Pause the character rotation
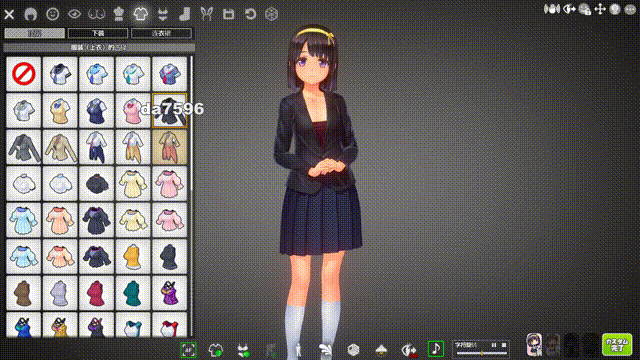 [x=494, y=345]
